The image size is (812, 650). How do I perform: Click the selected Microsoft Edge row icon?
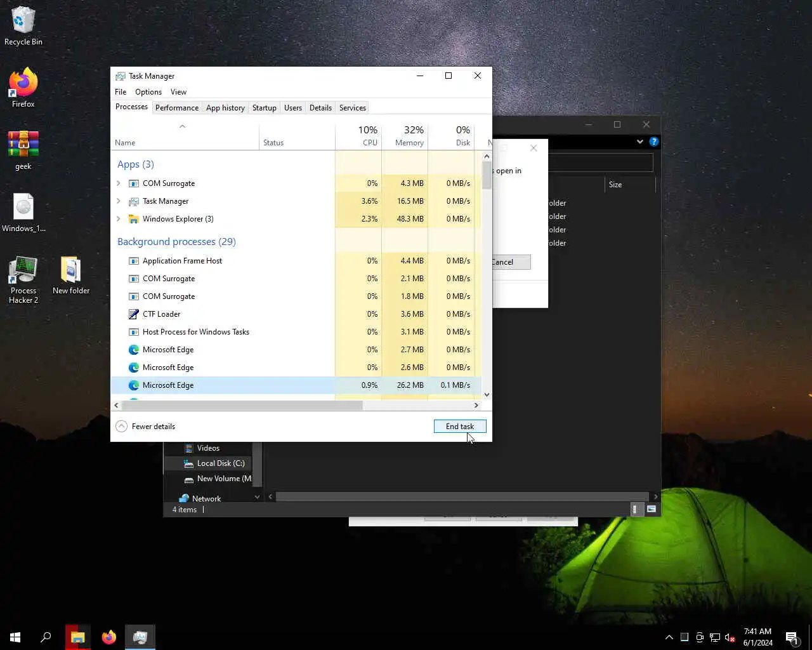[133, 385]
